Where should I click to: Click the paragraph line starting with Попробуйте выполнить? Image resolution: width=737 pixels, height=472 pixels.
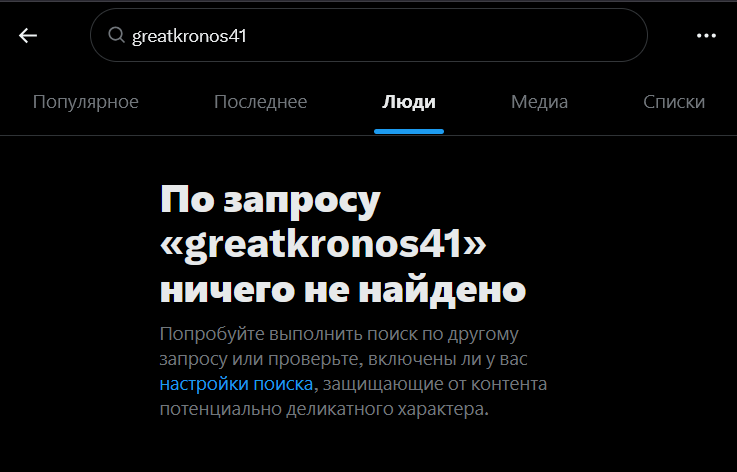[x=339, y=334]
